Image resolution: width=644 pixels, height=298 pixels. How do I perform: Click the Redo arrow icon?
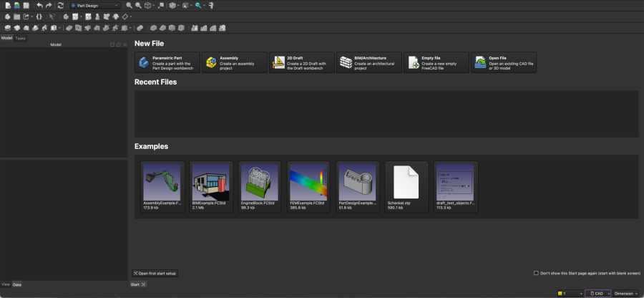click(x=49, y=5)
